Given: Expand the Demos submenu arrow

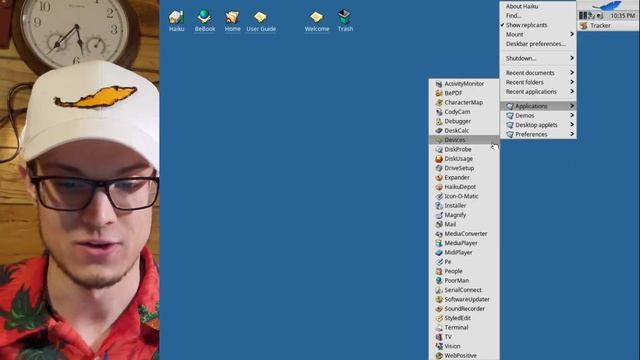Looking at the screenshot, I should point(572,116).
